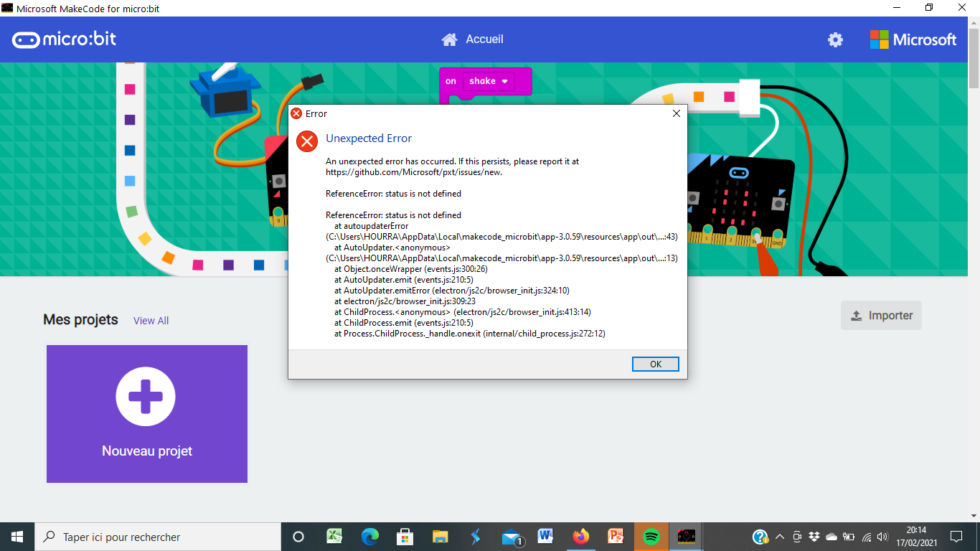Click the Get Help tray icon
Viewport: 980px width, 551px height.
[760, 537]
